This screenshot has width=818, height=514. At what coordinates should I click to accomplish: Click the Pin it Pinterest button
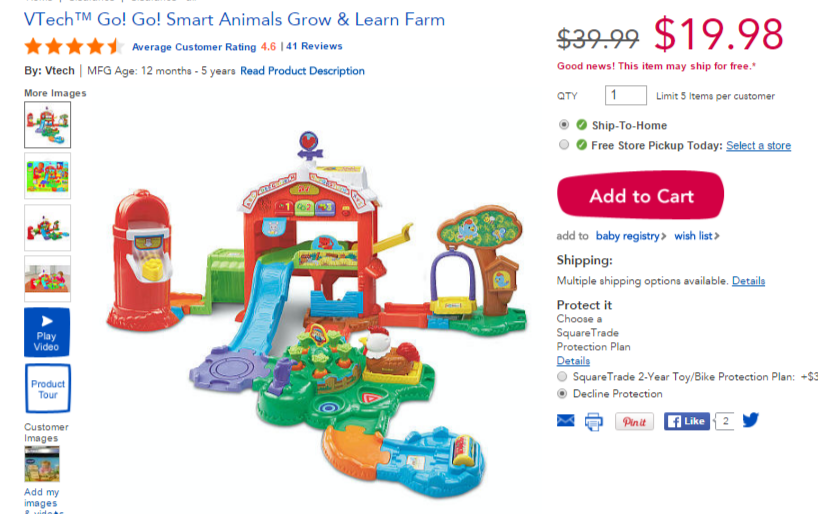point(634,422)
